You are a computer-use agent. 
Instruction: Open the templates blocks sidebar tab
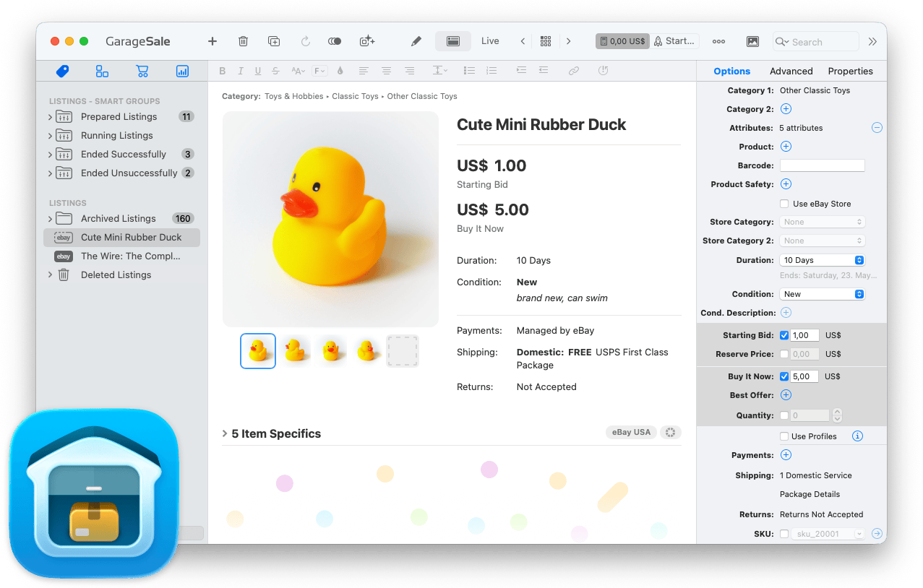(x=102, y=71)
